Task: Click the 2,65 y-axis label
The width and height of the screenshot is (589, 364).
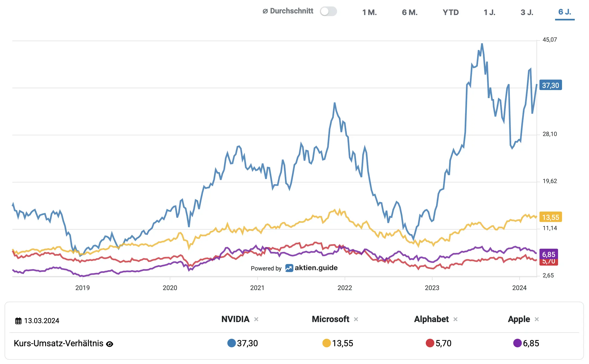Action: (x=548, y=276)
